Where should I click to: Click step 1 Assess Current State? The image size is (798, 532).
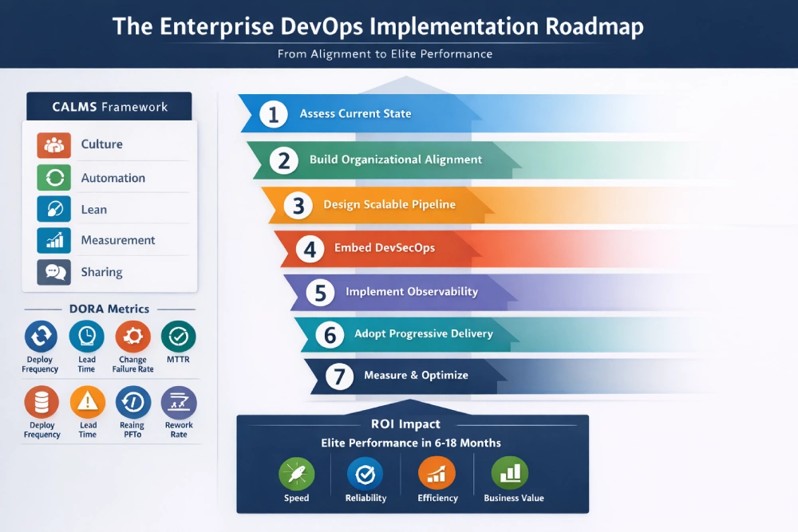355,114
